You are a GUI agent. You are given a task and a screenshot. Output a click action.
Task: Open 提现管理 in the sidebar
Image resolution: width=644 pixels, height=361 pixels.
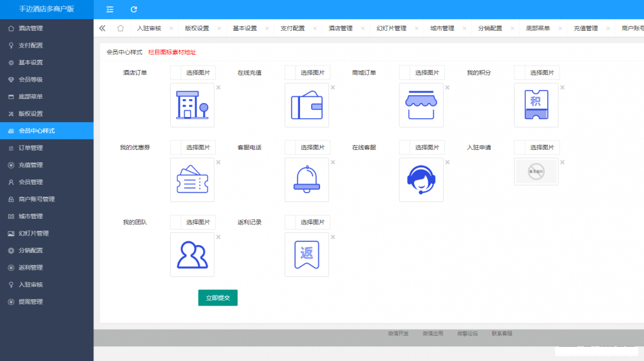31,302
